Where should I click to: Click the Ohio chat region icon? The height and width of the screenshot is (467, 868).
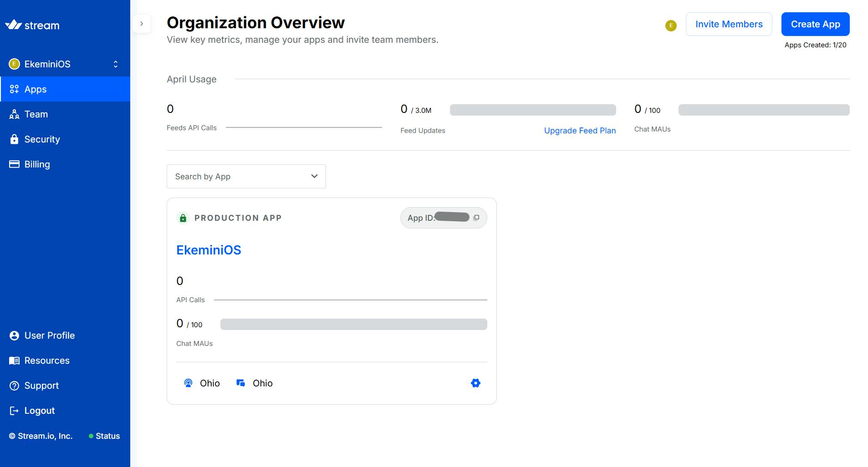241,383
